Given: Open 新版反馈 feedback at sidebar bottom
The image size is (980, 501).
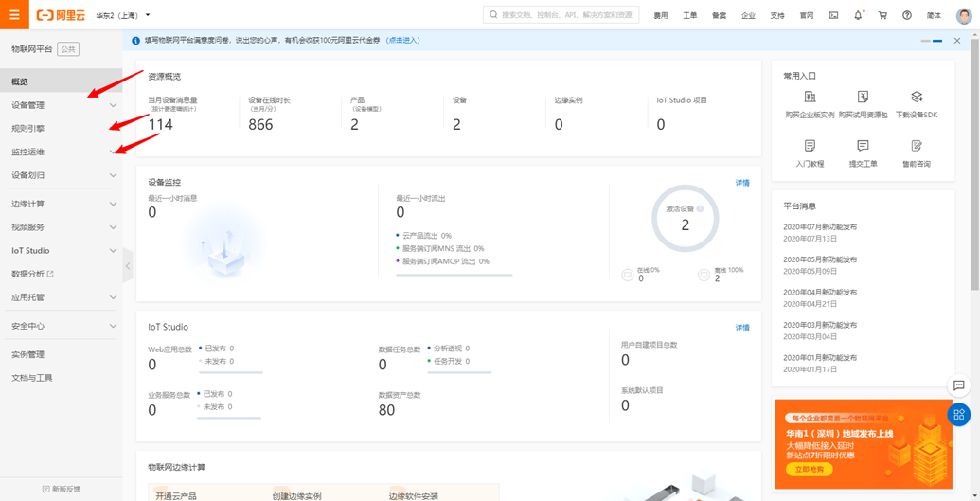Looking at the screenshot, I should tap(62, 489).
